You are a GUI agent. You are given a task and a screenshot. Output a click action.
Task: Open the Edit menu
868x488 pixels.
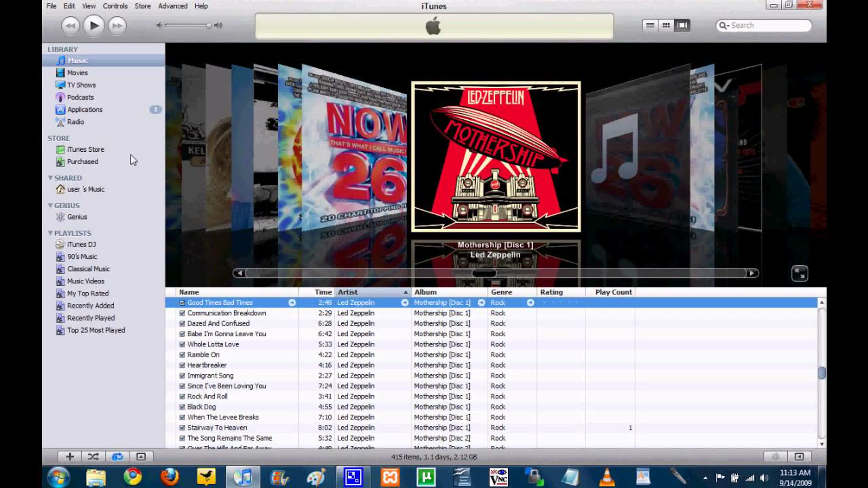[x=69, y=6]
